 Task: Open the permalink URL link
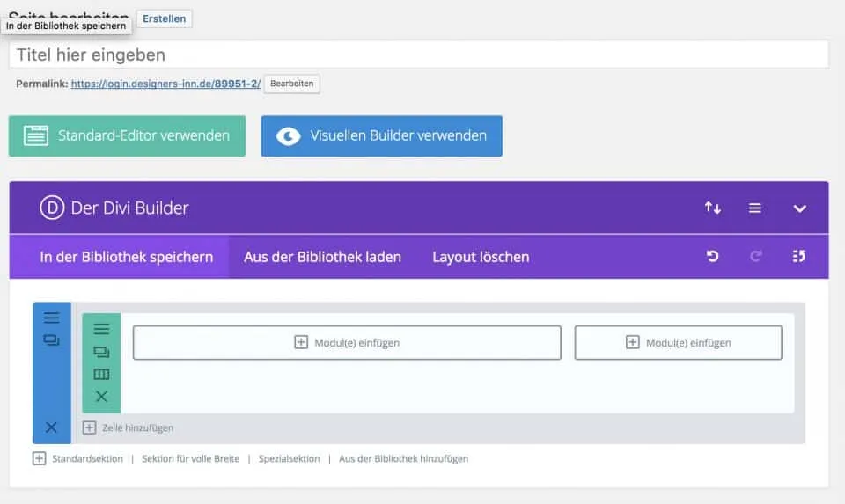point(165,84)
